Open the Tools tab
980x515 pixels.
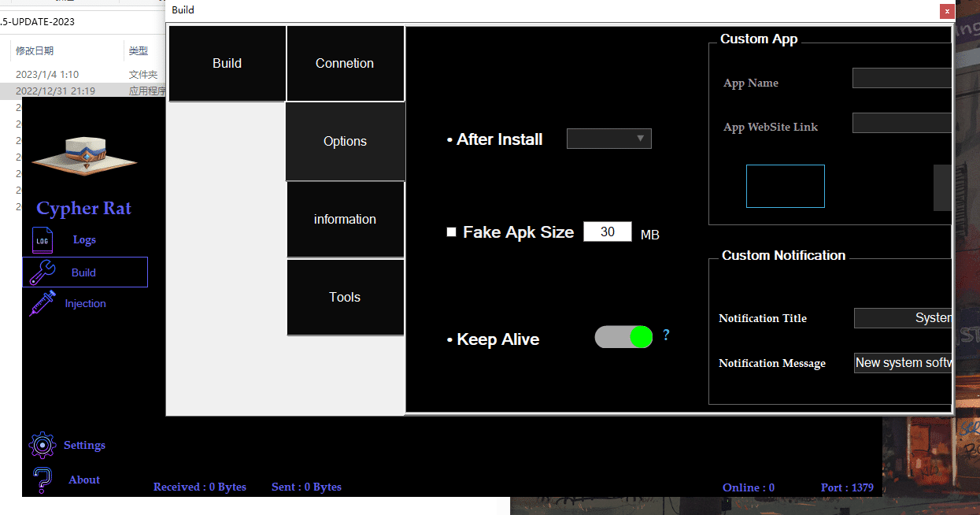tap(345, 298)
